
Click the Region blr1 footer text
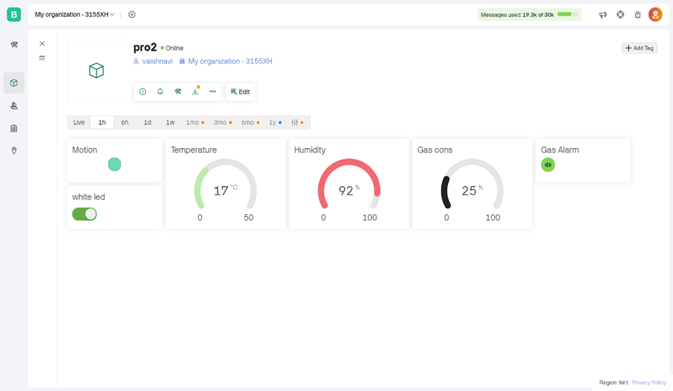(x=613, y=382)
